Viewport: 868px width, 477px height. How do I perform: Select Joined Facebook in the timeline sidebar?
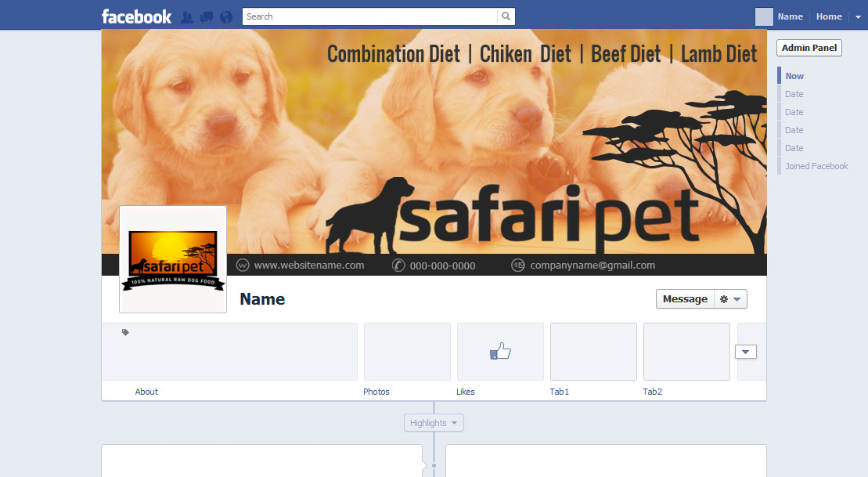pyautogui.click(x=816, y=166)
